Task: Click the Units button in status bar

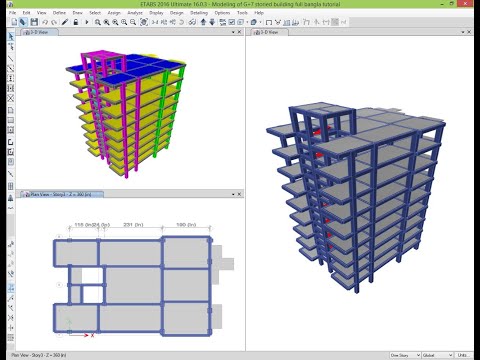Action: [x=464, y=355]
